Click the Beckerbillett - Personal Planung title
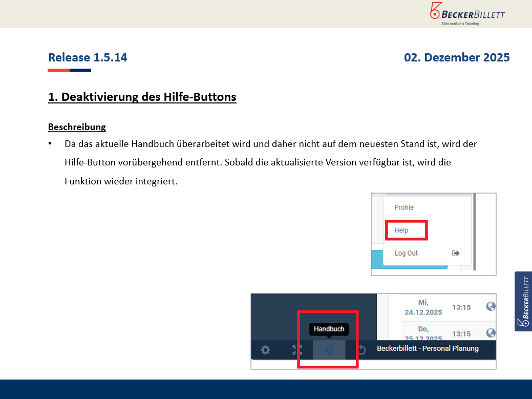 pyautogui.click(x=428, y=348)
